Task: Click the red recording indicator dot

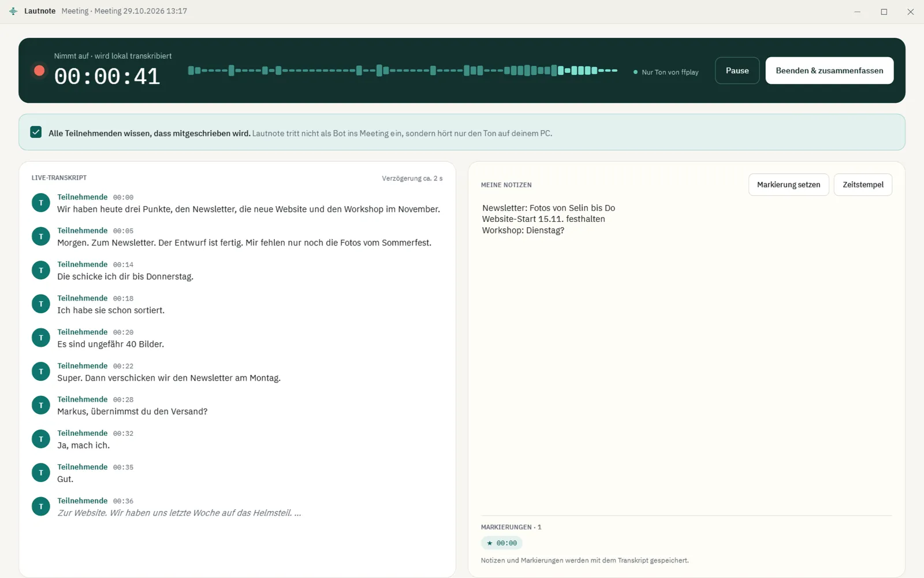Action: (39, 71)
